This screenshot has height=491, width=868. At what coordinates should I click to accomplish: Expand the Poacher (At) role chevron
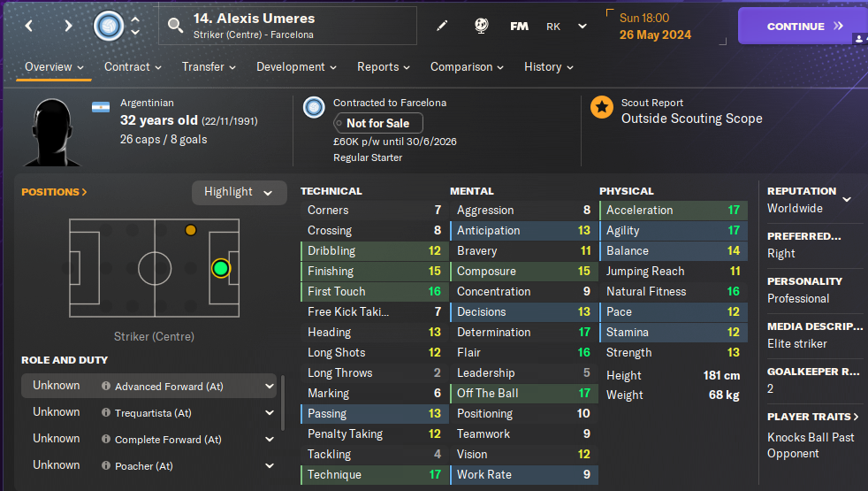pos(269,465)
